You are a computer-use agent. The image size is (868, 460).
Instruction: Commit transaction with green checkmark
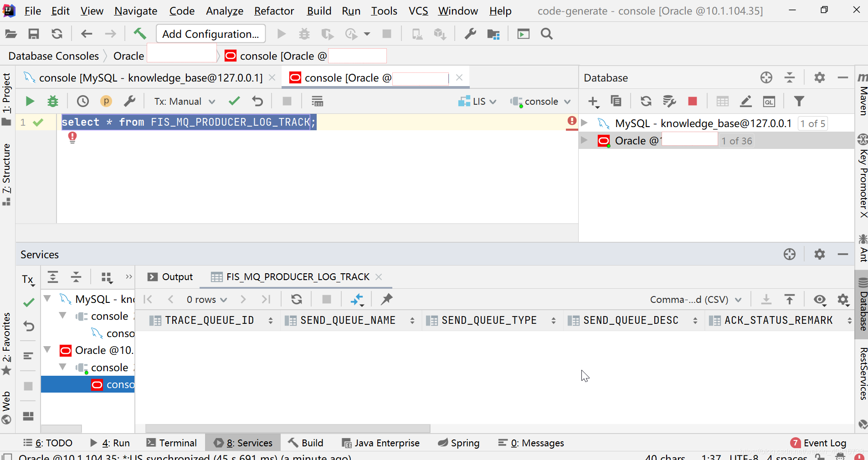[234, 101]
